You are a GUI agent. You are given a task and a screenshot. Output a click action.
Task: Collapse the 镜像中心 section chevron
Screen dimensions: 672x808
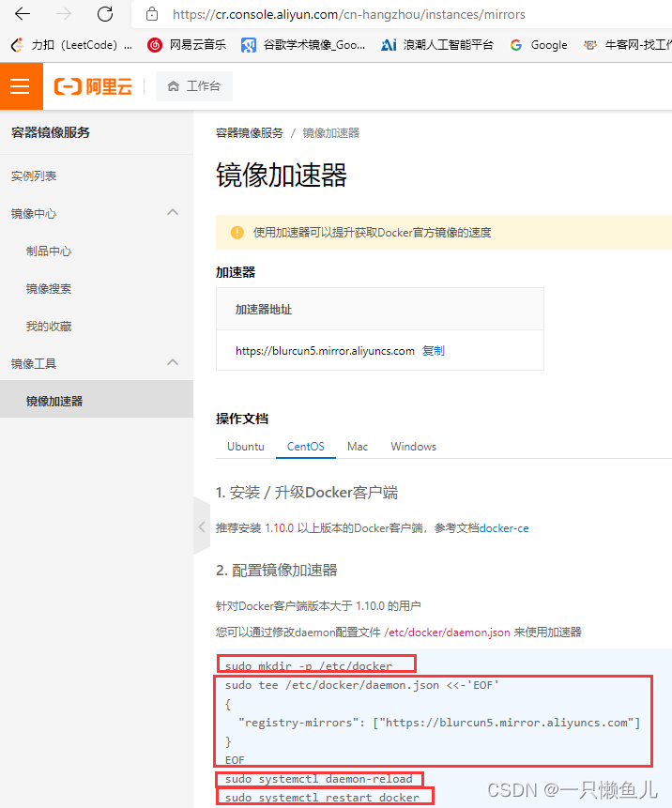point(173,212)
